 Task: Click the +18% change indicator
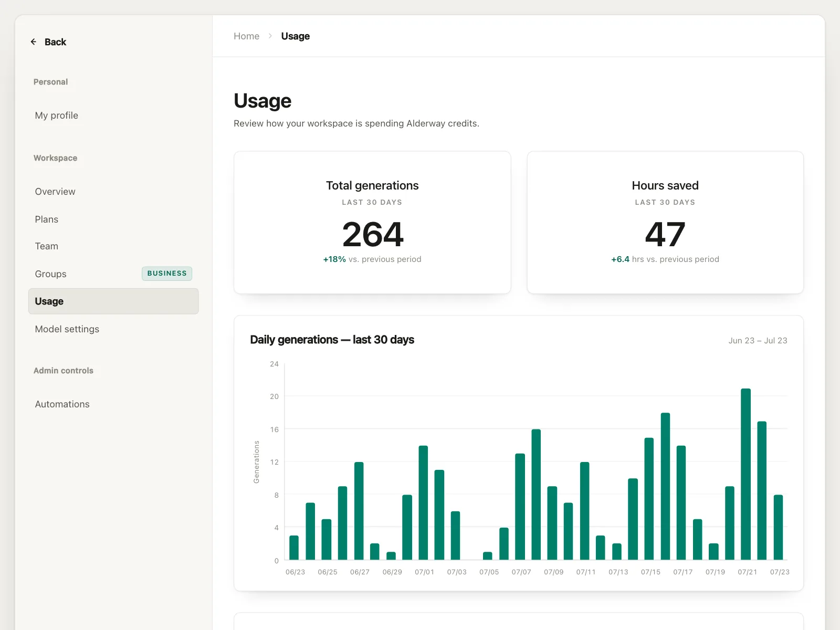tap(334, 259)
